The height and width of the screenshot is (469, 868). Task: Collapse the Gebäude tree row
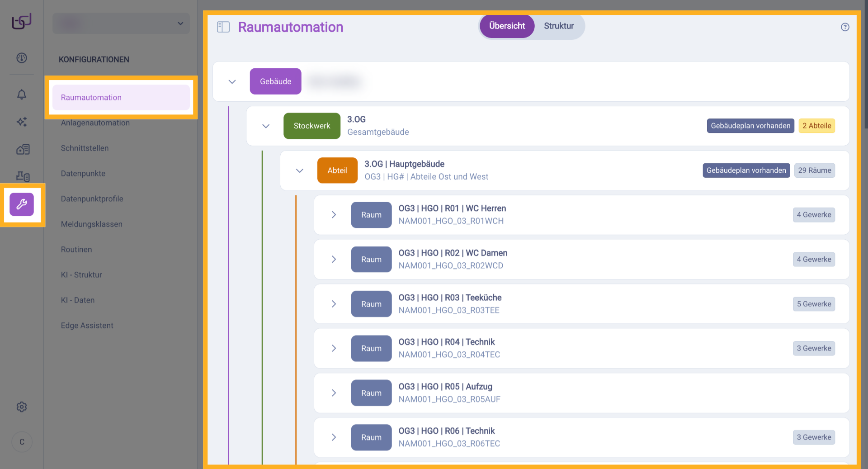click(232, 82)
